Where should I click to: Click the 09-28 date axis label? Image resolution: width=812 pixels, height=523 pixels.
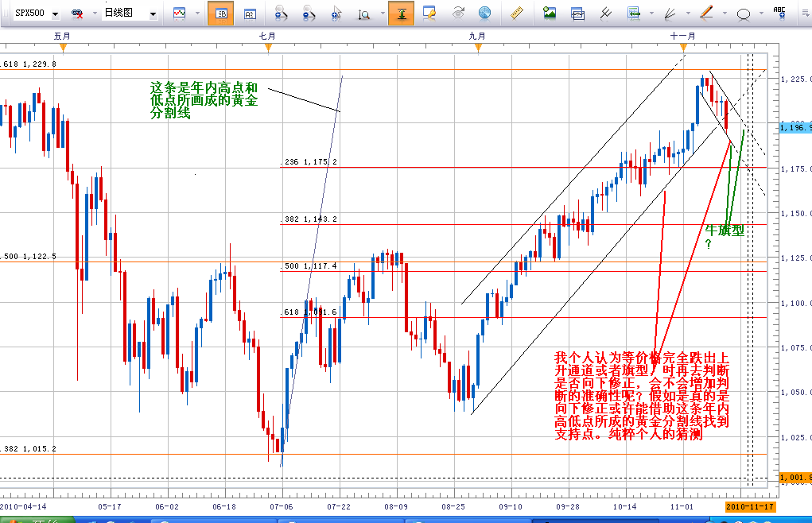point(568,507)
